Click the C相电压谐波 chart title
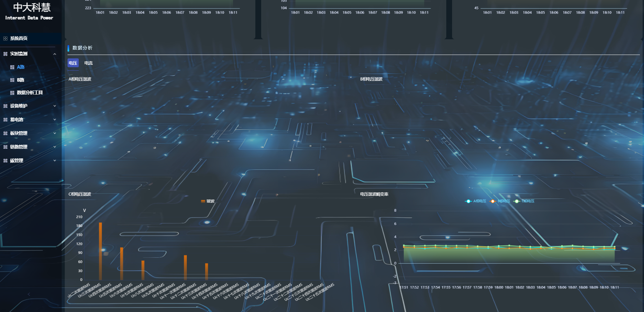Image resolution: width=644 pixels, height=312 pixels. pos(80,194)
